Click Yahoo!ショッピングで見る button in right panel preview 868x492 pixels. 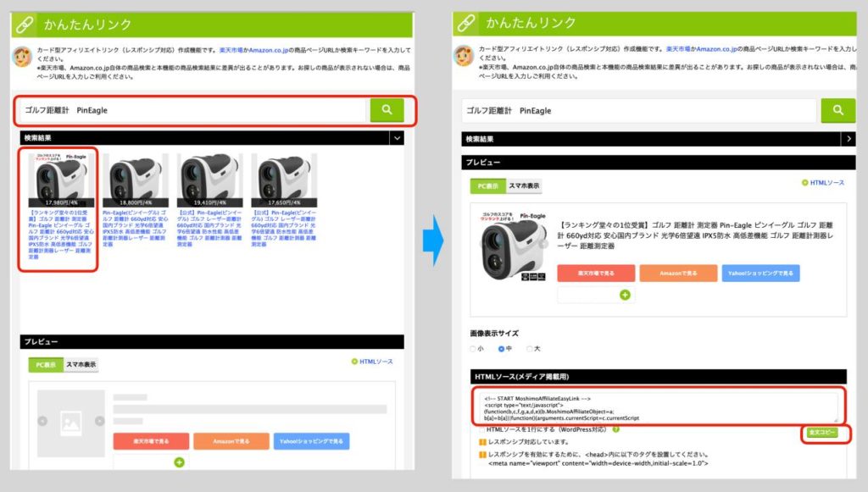coord(760,273)
